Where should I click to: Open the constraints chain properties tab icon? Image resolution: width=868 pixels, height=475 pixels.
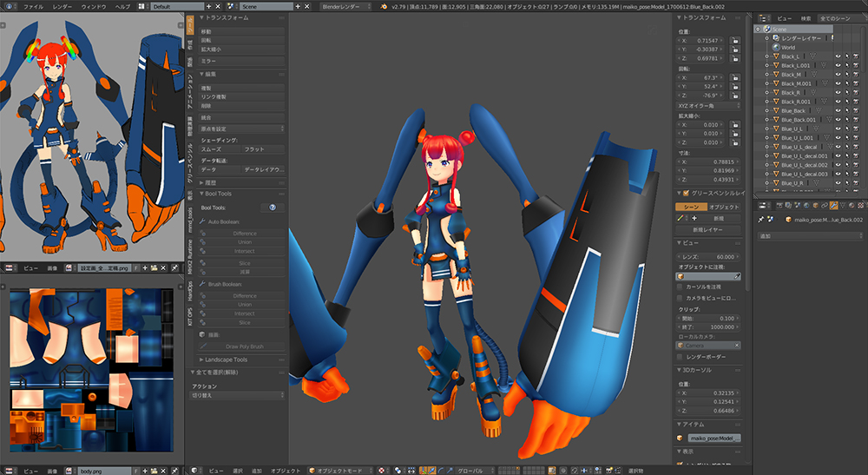[x=825, y=206]
